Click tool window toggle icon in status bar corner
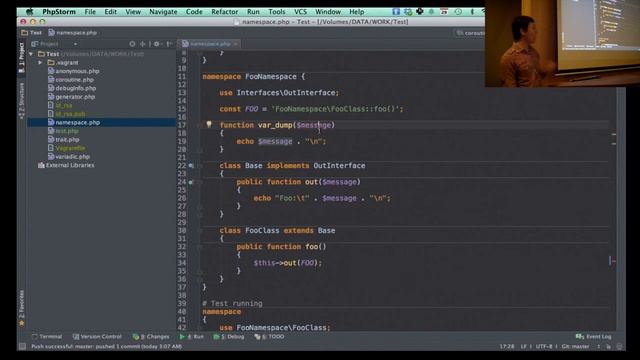The height and width of the screenshot is (360, 640). pyautogui.click(x=22, y=347)
